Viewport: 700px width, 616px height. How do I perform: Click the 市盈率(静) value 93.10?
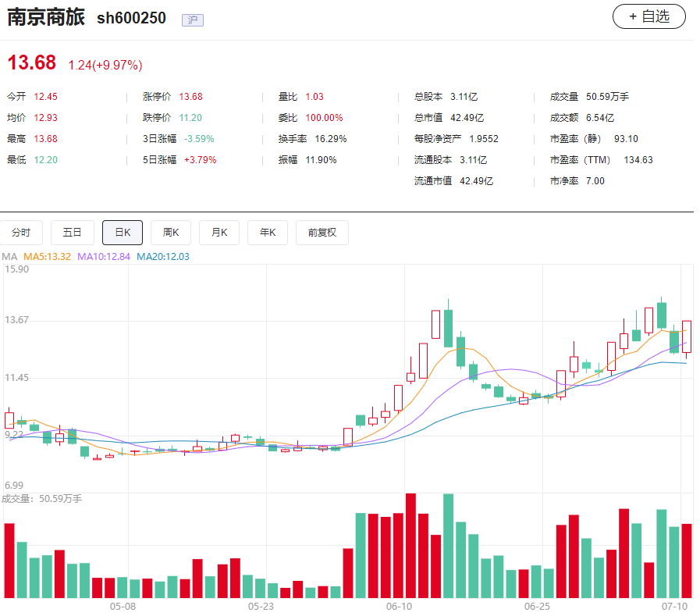point(626,138)
